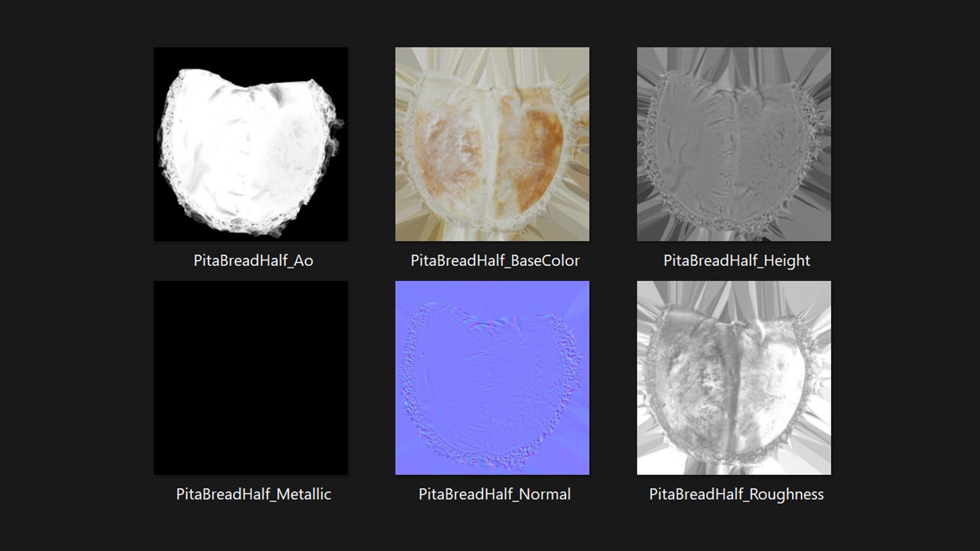Image resolution: width=980 pixels, height=551 pixels.
Task: Select the PitaBreadHalf_Height grayscale thumbnail
Action: pos(734,144)
